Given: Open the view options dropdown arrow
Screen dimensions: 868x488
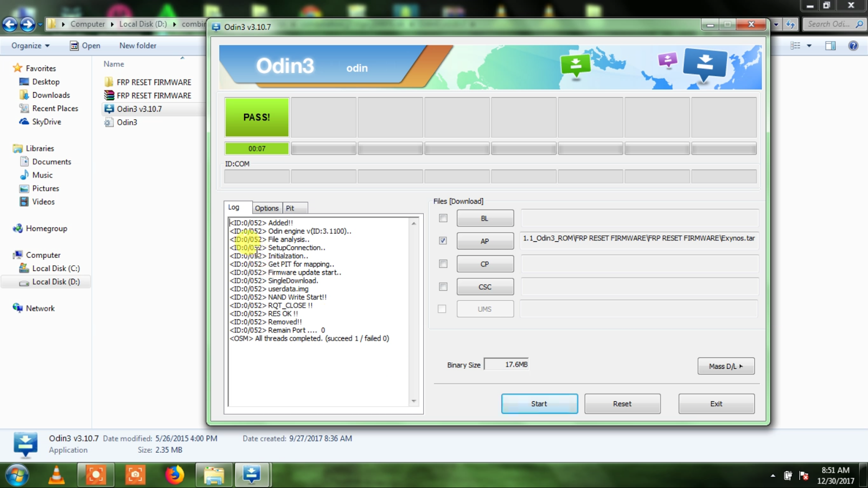Looking at the screenshot, I should point(809,46).
